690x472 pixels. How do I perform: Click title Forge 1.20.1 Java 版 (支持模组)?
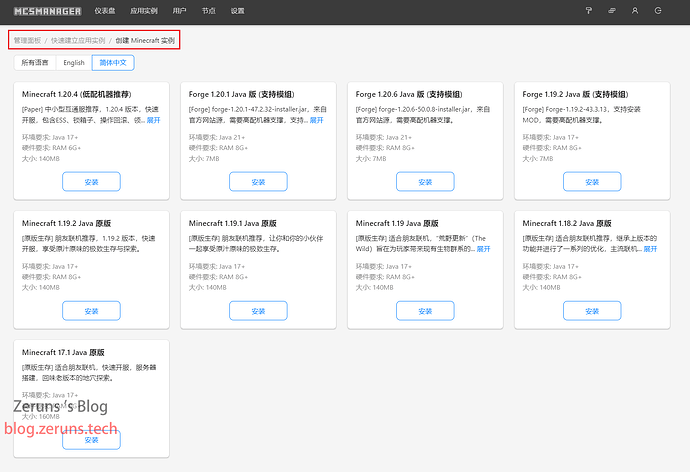coord(242,94)
